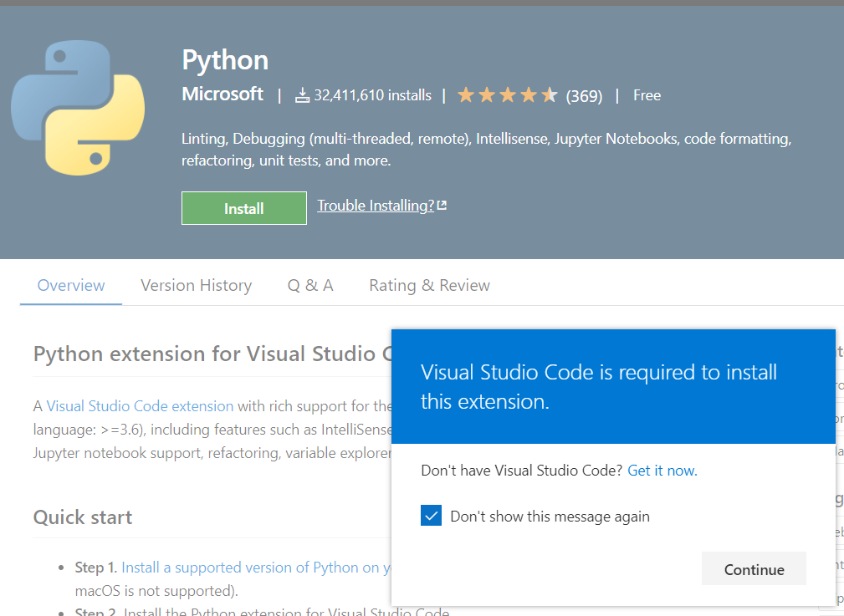Follow the Visual Studio Code extension link
Image resolution: width=844 pixels, height=616 pixels.
point(140,406)
